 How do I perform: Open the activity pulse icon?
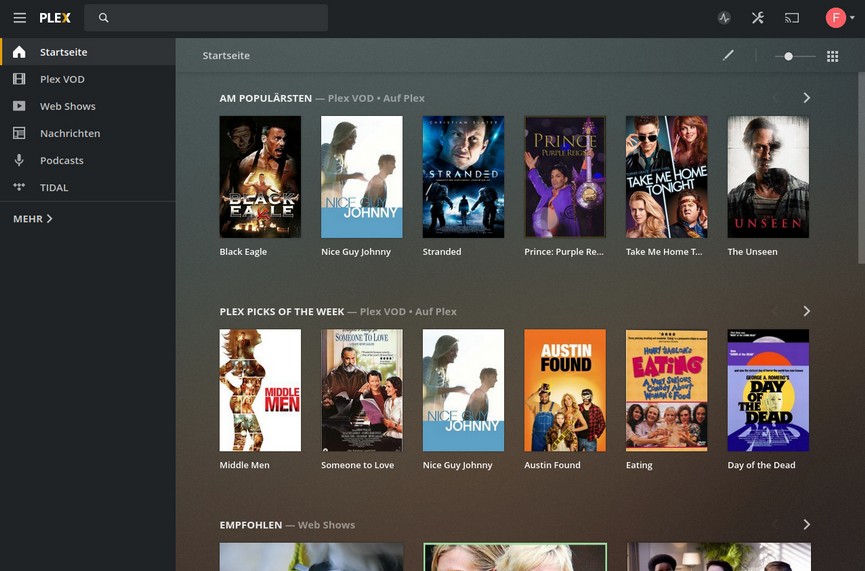[x=724, y=18]
